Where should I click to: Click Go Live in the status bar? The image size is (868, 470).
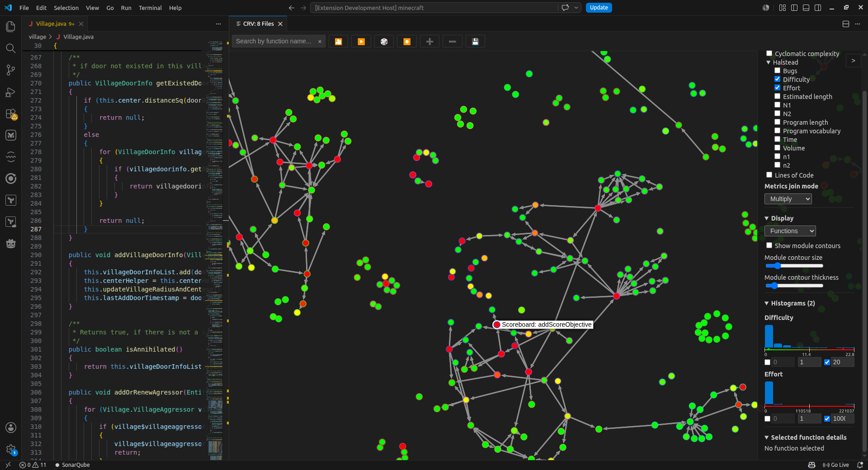(835, 465)
